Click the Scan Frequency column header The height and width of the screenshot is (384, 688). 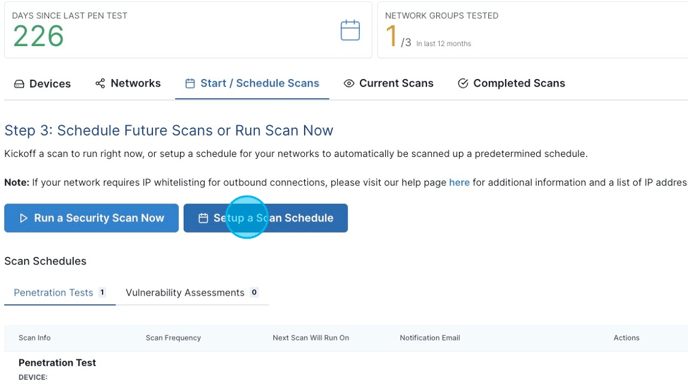(173, 338)
